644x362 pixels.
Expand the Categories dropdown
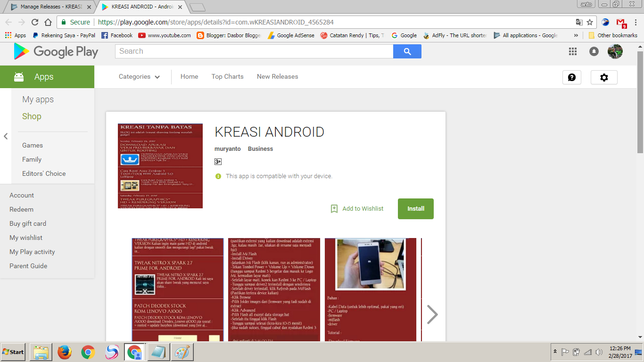[x=139, y=77]
